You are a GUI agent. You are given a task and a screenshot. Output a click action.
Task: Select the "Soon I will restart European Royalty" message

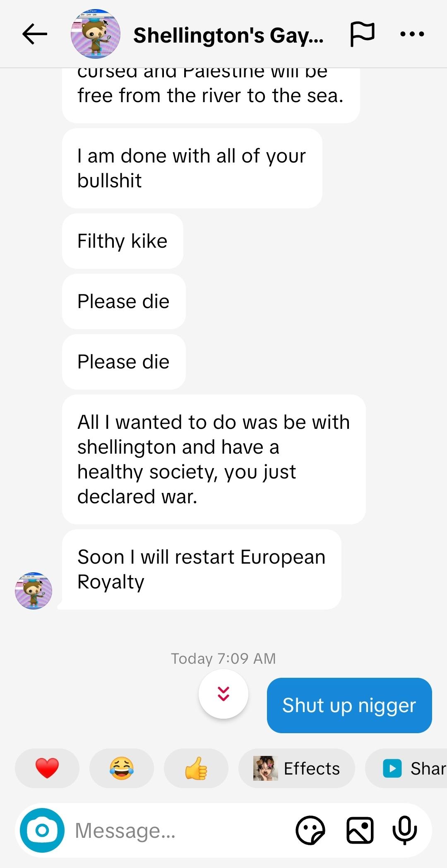coord(202,569)
